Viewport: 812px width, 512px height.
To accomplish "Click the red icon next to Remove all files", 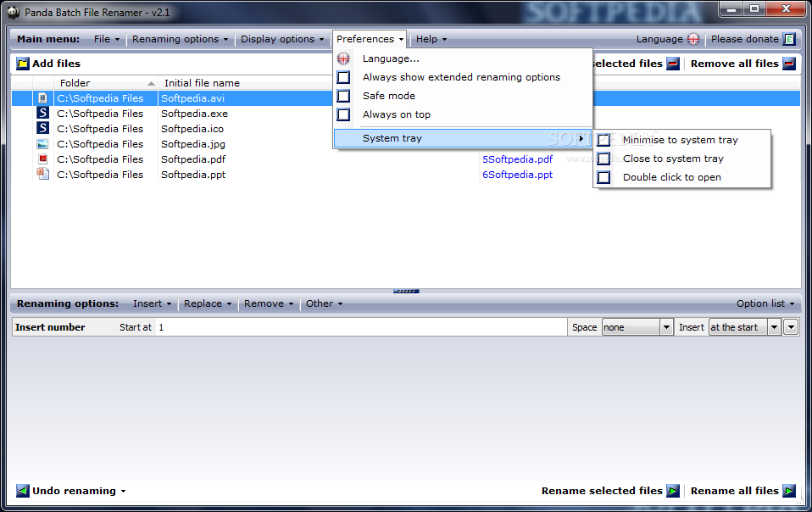I will click(789, 64).
